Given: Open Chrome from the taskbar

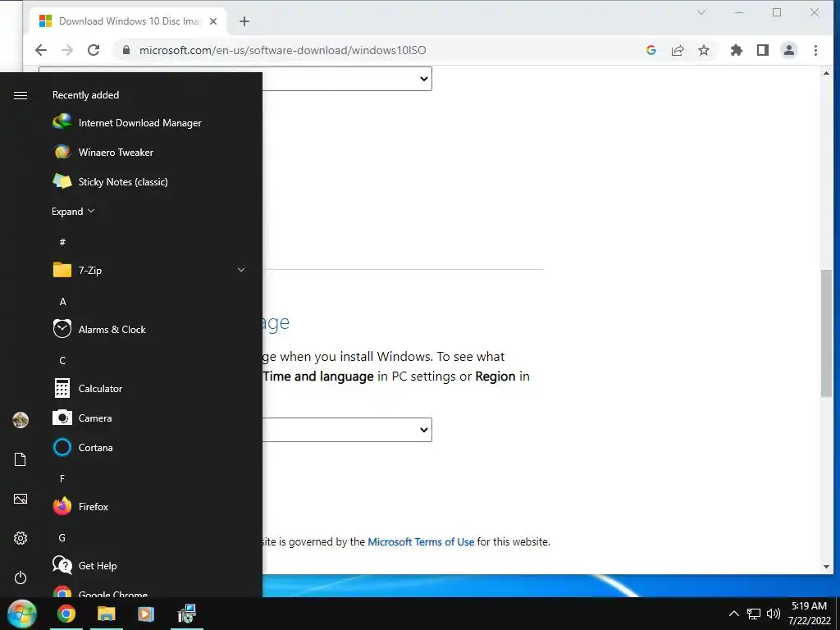Looking at the screenshot, I should pos(66,614).
